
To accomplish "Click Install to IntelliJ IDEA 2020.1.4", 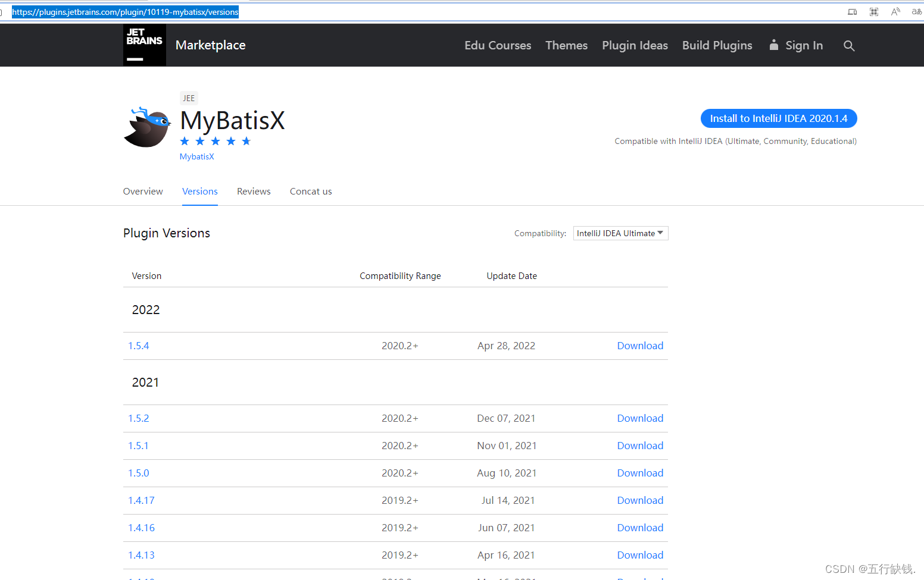I will coord(779,118).
